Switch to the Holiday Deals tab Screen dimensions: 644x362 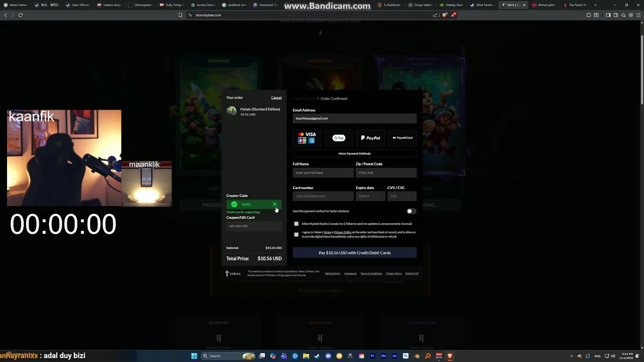tap(451, 5)
